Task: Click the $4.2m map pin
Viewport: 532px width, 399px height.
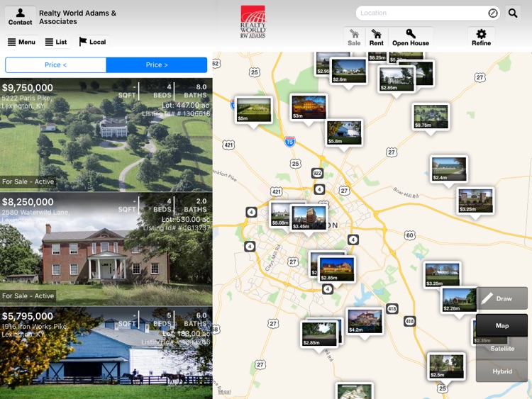Action: [365, 321]
